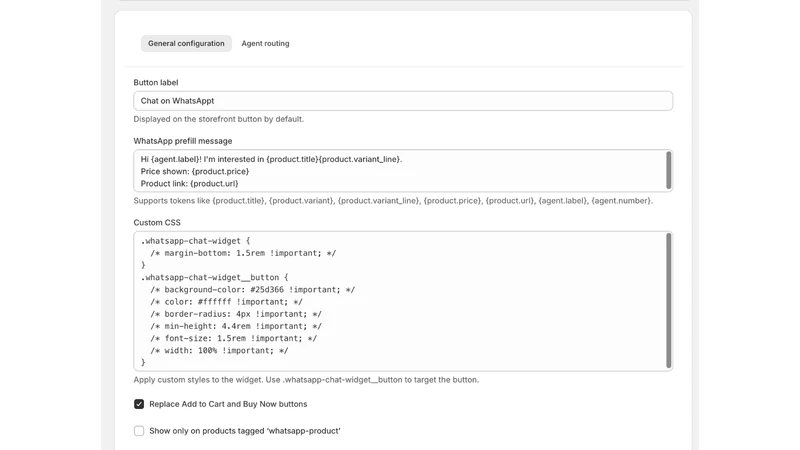
Task: Click the 'Apply custom styles to the widget' help text
Action: pos(306,380)
